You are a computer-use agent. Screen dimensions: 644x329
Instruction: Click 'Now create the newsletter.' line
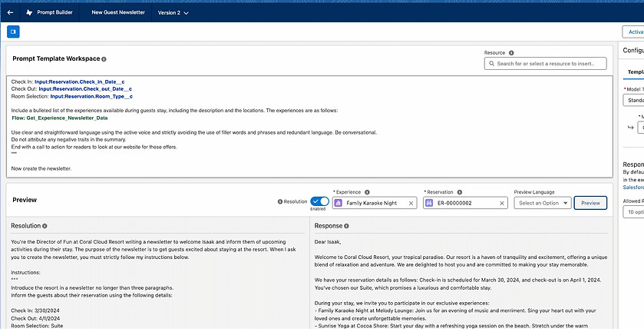41,168
